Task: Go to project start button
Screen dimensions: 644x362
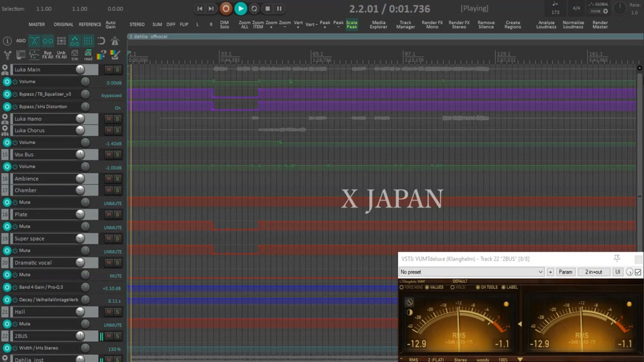Action: tap(200, 9)
